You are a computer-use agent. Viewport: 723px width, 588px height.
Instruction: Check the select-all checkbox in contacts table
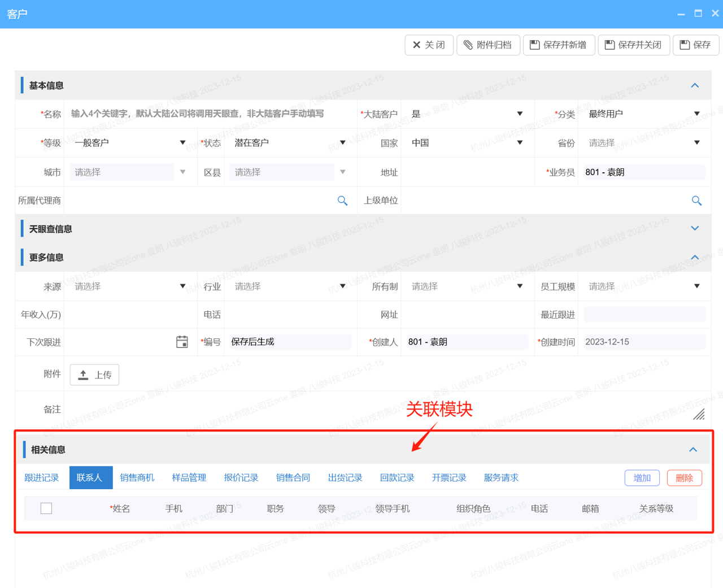(46, 508)
